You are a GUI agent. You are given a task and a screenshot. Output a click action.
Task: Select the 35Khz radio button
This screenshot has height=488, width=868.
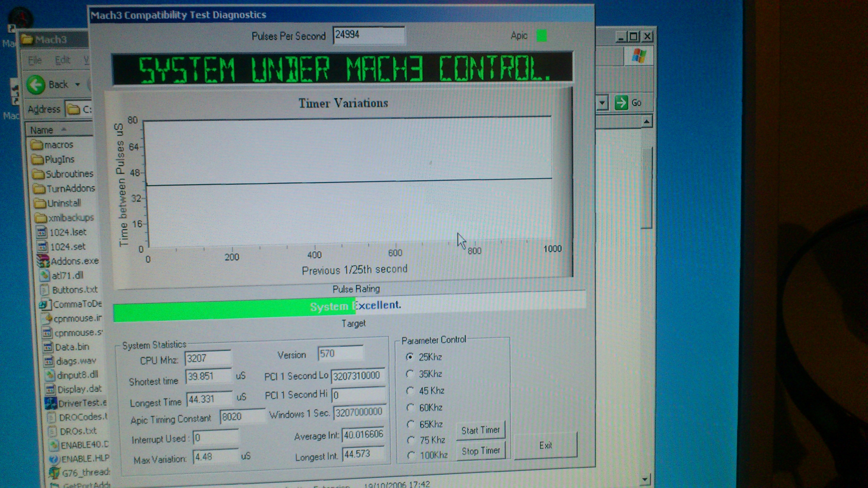pos(410,374)
